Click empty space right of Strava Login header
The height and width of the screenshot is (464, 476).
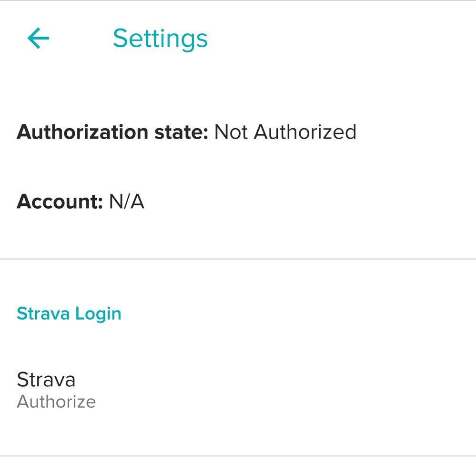295,313
